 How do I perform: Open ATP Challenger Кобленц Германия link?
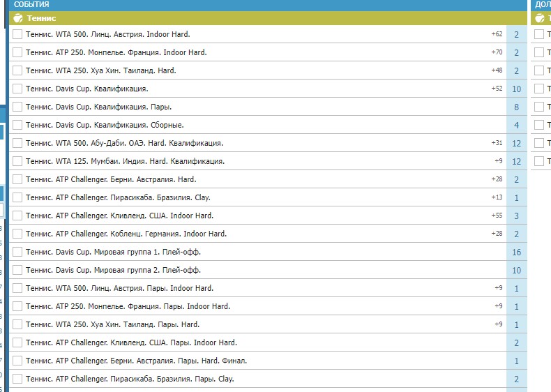126,234
